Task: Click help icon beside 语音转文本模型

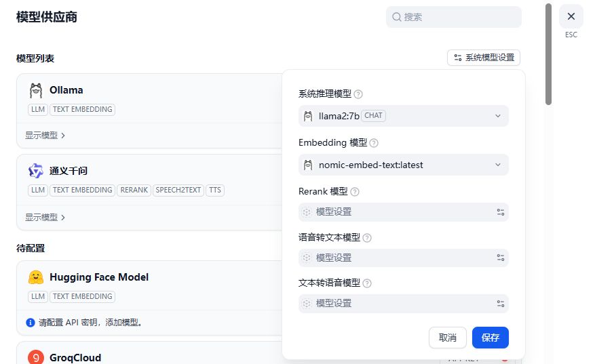Action: (367, 238)
